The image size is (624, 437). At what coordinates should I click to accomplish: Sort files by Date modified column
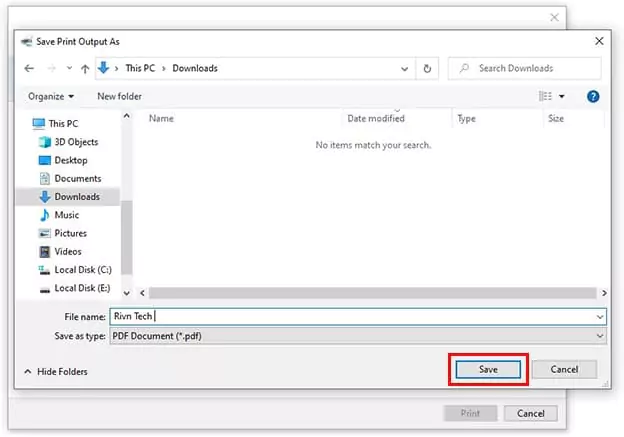375,119
